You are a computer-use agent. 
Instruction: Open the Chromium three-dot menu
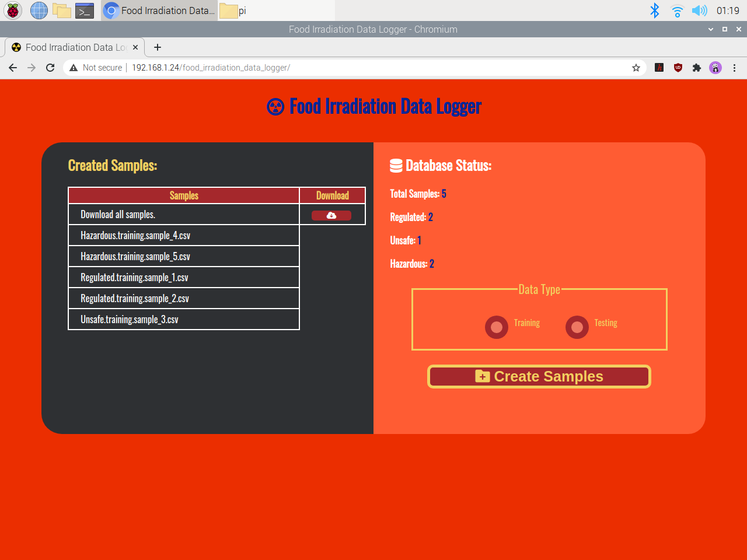click(x=734, y=68)
